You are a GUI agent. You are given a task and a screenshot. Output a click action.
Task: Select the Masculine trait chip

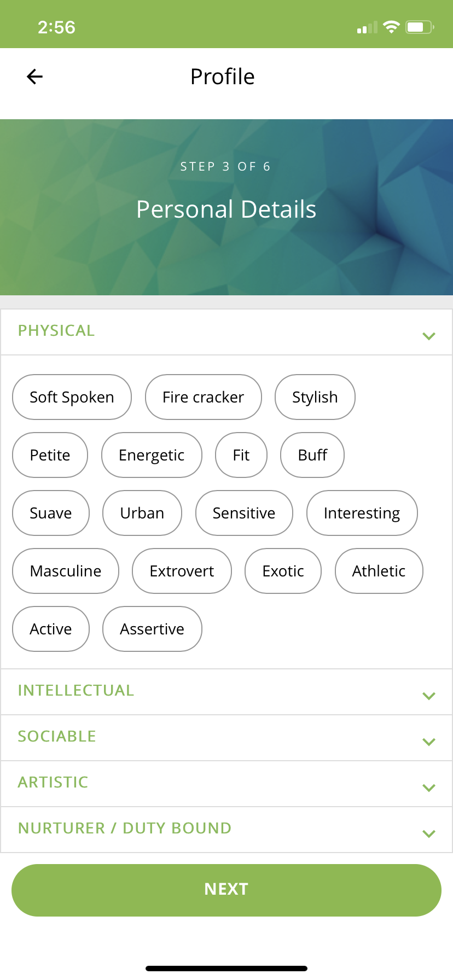[66, 571]
